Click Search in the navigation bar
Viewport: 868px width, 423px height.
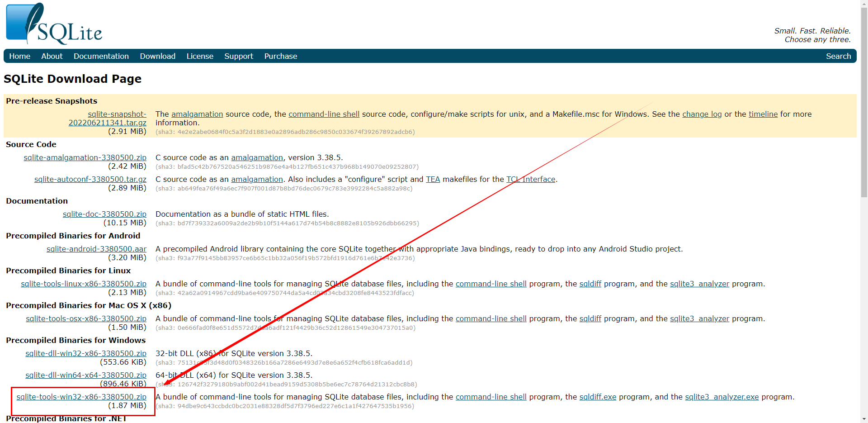coord(838,56)
